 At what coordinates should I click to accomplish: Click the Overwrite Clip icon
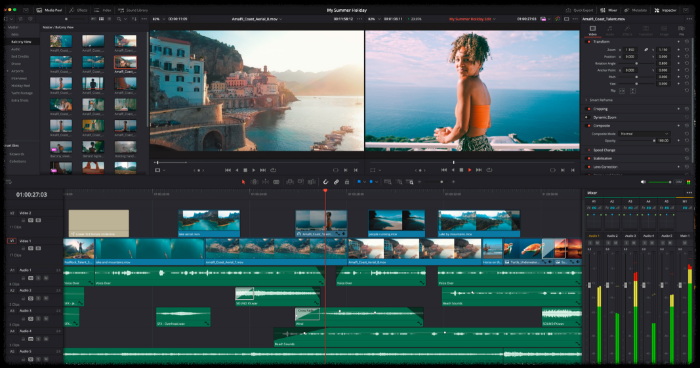301,182
